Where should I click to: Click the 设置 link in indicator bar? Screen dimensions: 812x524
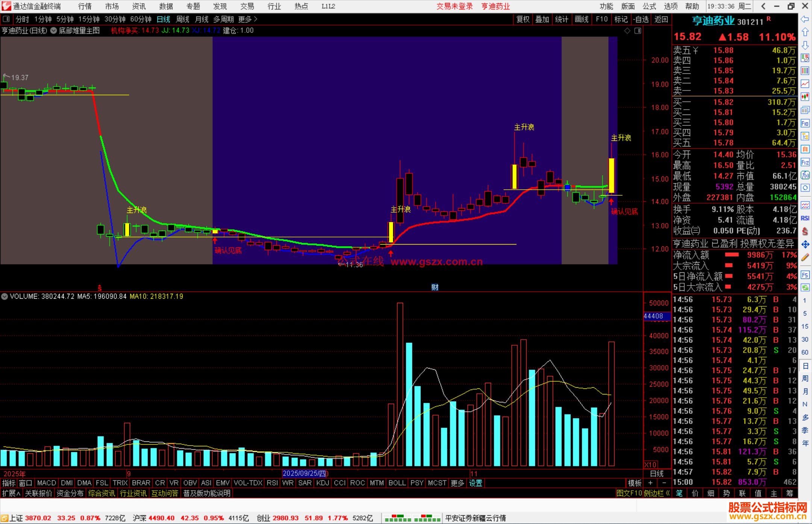tap(475, 483)
